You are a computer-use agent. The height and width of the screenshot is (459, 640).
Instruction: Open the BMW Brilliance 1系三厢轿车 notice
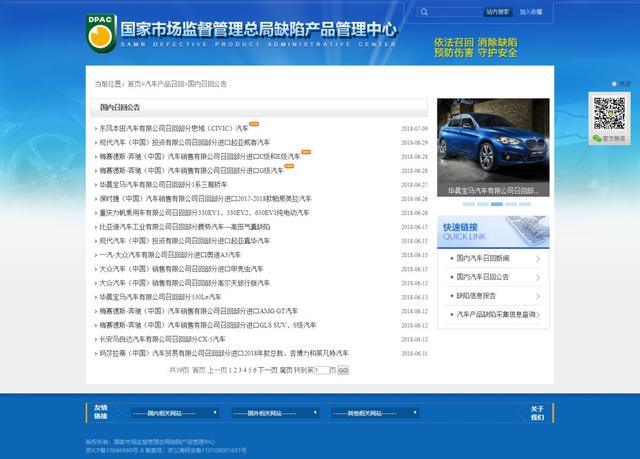point(163,185)
